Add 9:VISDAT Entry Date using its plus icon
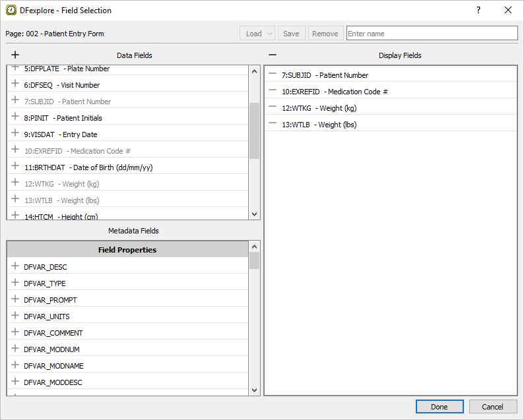The height and width of the screenshot is (420, 524). point(15,133)
